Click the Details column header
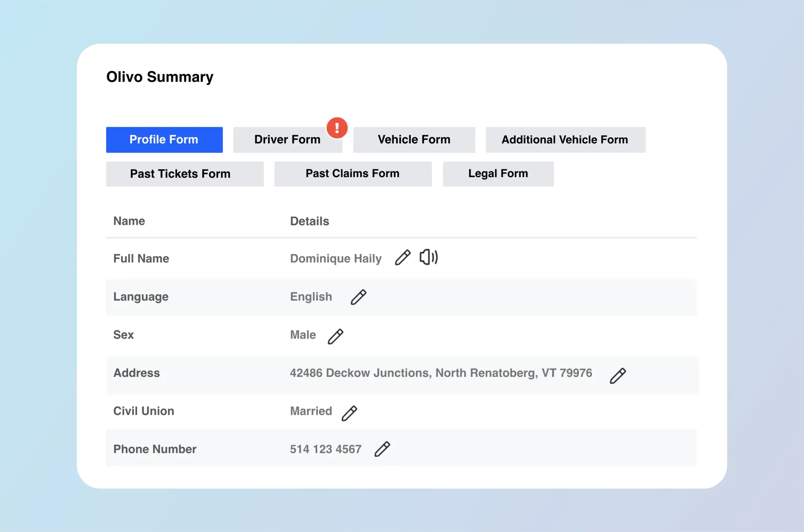Viewport: 804px width, 532px height. 309,221
